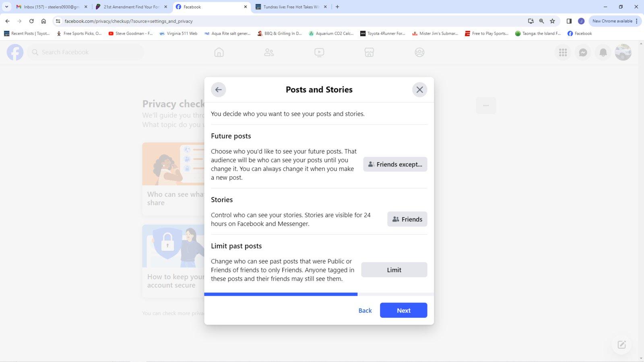
Task: Bookmark this page with the star icon
Action: click(552, 21)
